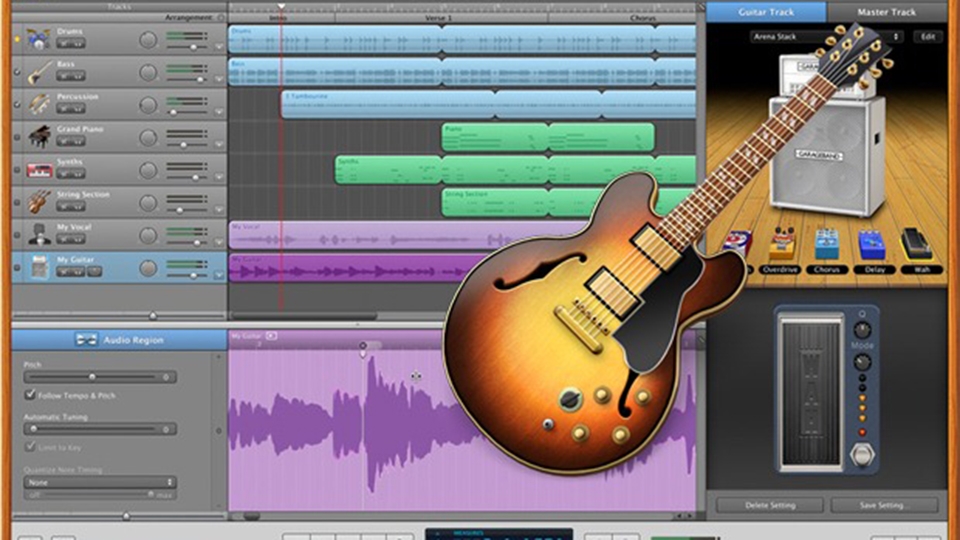Click the wah pedal metal footswitch
Viewport: 960px width, 540px height.
pos(862,456)
